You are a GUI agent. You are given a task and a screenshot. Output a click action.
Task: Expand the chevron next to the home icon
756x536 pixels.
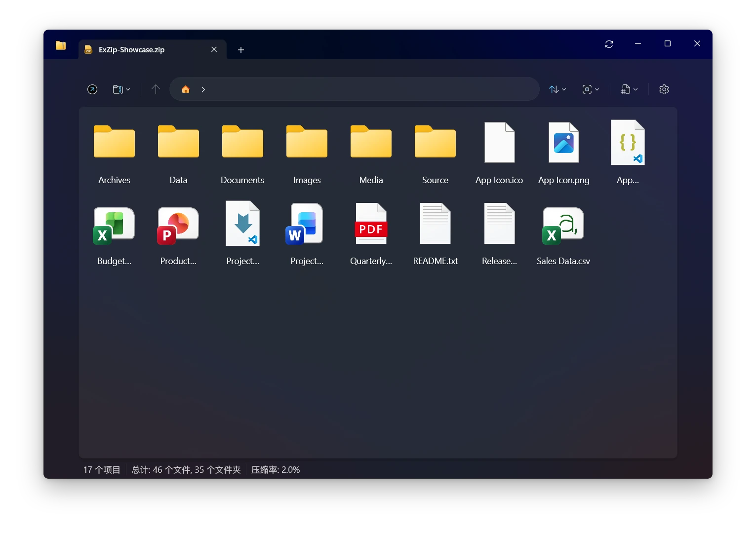tap(203, 89)
